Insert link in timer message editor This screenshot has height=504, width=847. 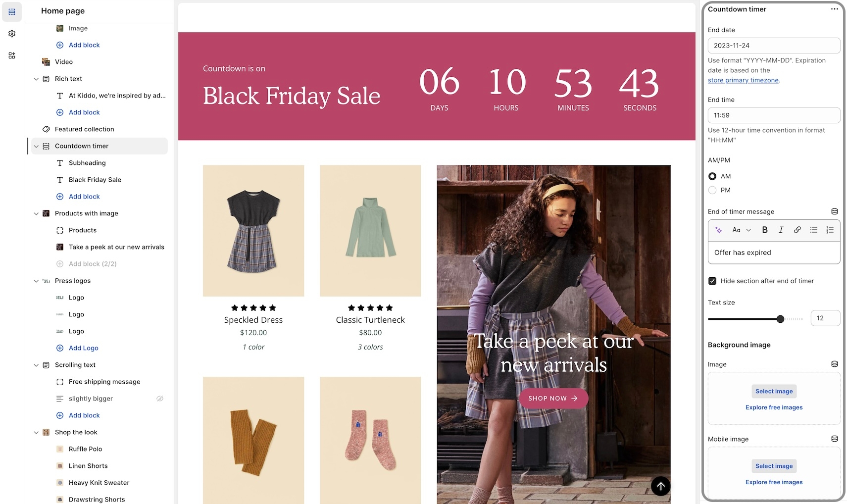coord(797,230)
